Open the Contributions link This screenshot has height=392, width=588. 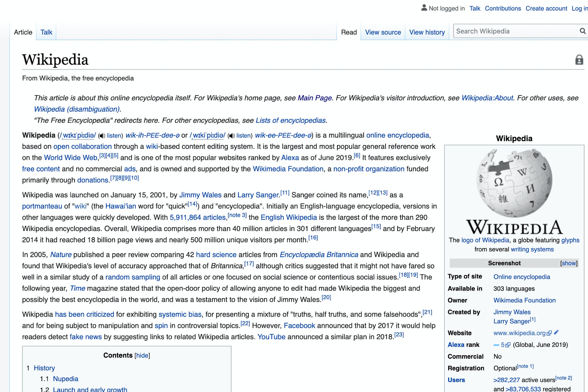[x=503, y=8]
